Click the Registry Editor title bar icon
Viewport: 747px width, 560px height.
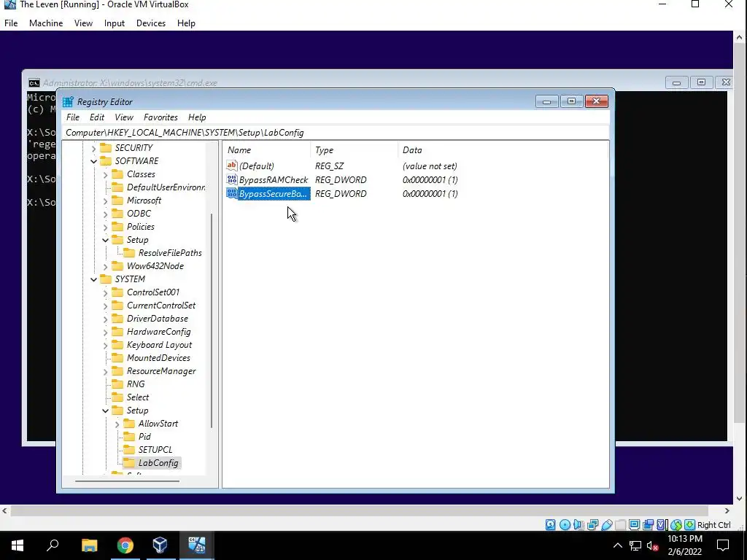click(68, 102)
